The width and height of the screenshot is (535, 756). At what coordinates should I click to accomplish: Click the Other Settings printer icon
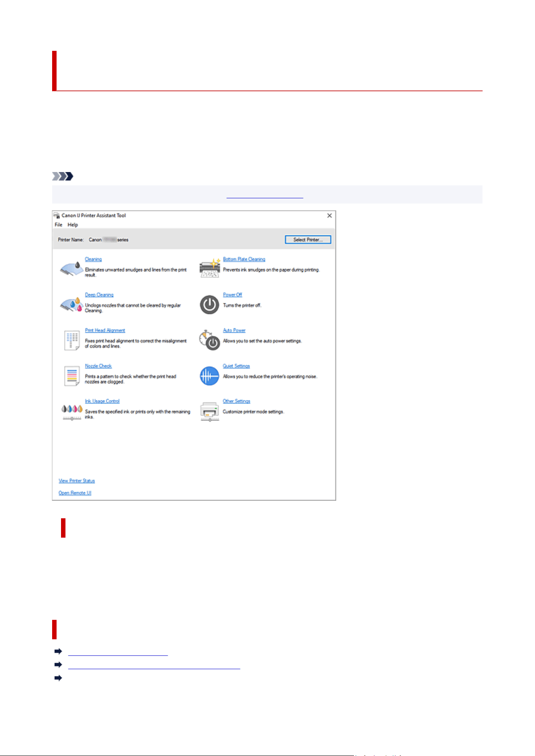210,412
